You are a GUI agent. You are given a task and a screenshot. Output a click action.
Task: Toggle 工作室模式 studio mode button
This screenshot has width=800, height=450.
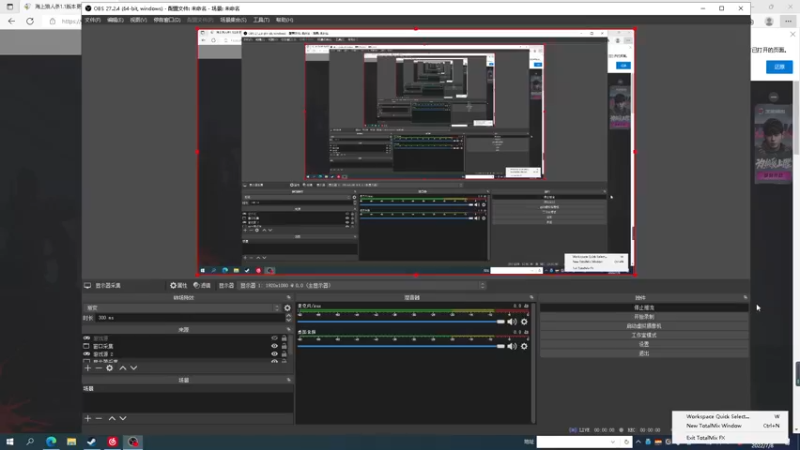pyautogui.click(x=644, y=335)
